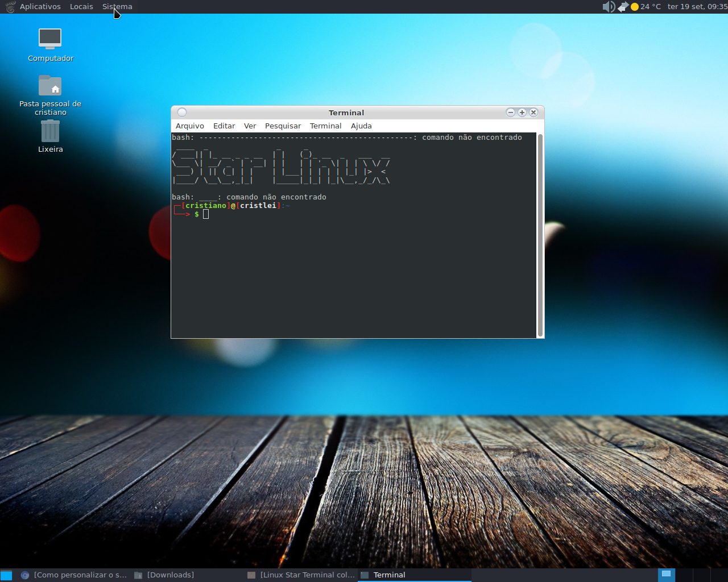This screenshot has width=728, height=582.
Task: Open the Computador desktop icon
Action: 50,45
